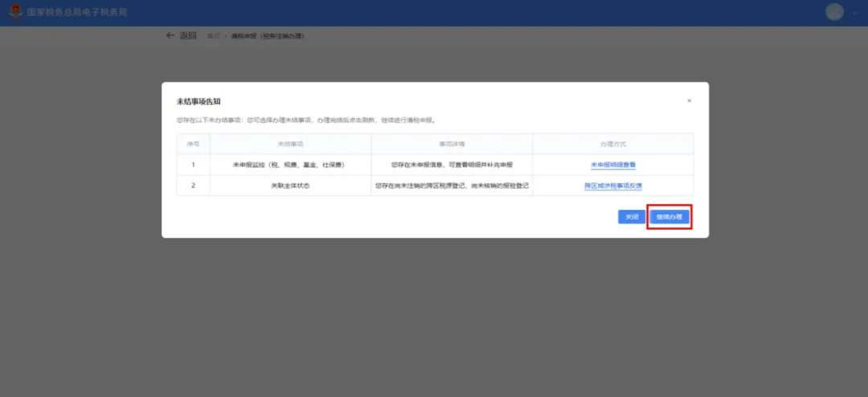Click the 继续办理 button
The height and width of the screenshot is (397, 868).
[x=669, y=217]
